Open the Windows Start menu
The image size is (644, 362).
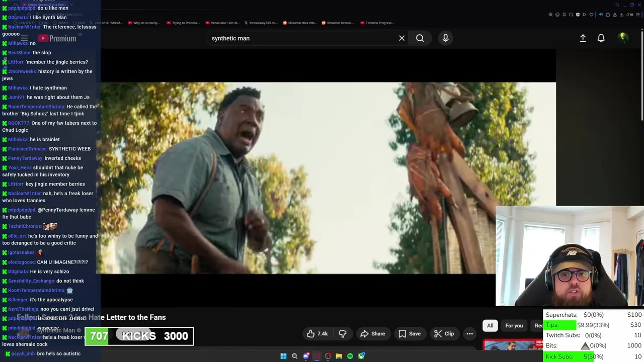point(283,356)
